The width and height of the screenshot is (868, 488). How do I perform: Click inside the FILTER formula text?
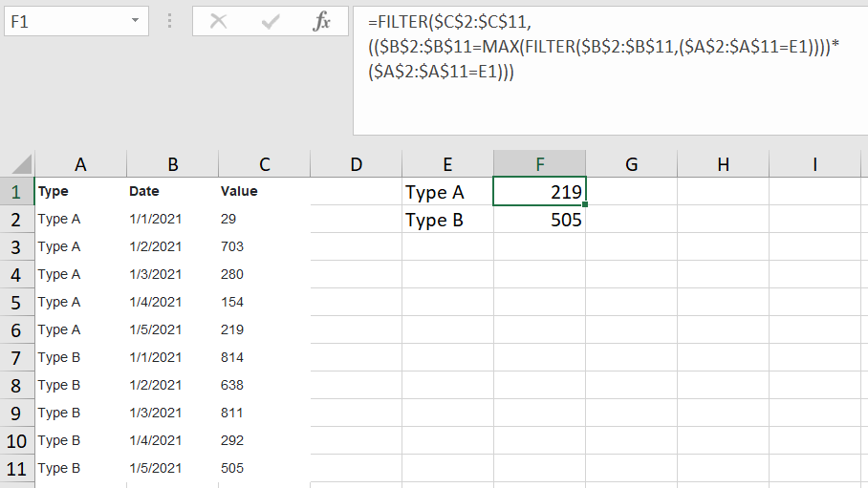603,47
